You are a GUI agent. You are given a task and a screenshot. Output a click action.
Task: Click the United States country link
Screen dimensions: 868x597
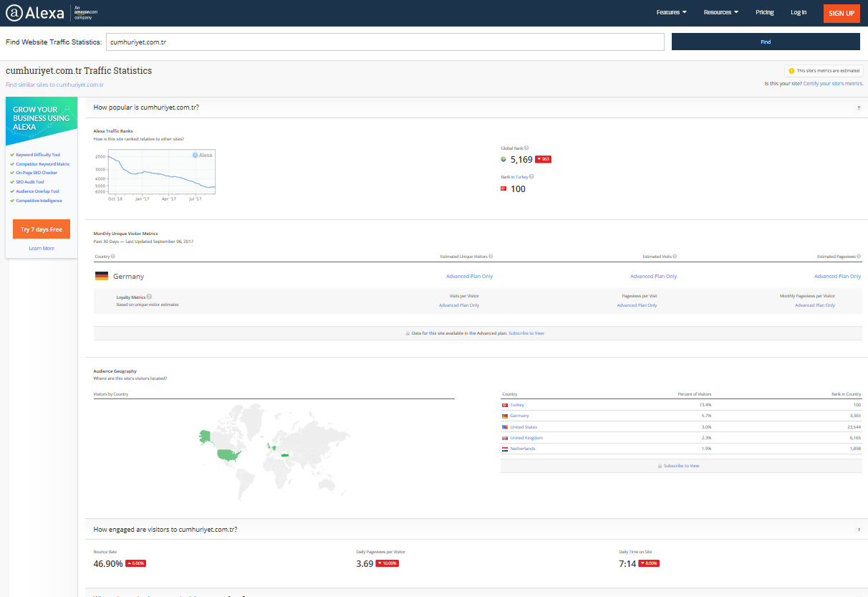[x=524, y=427]
